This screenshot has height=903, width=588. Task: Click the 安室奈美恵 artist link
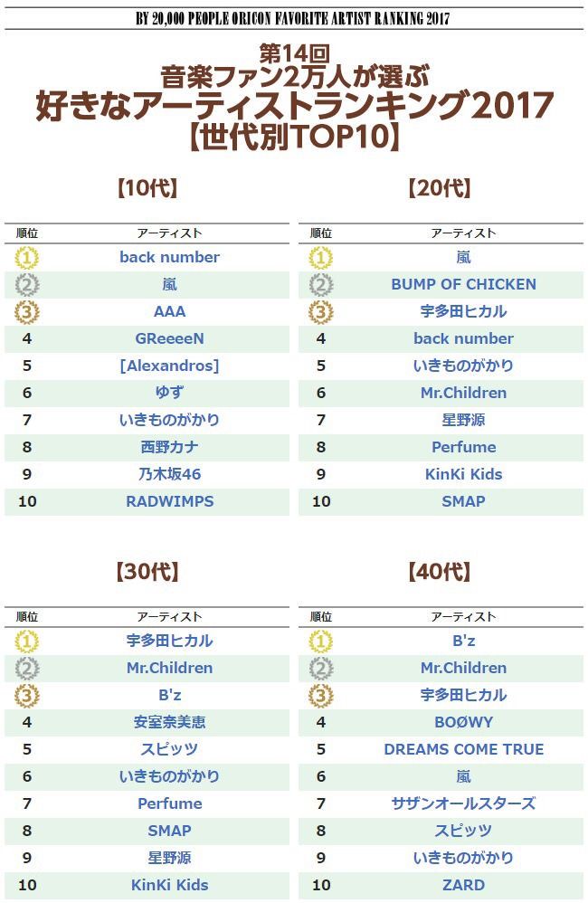coord(169,722)
